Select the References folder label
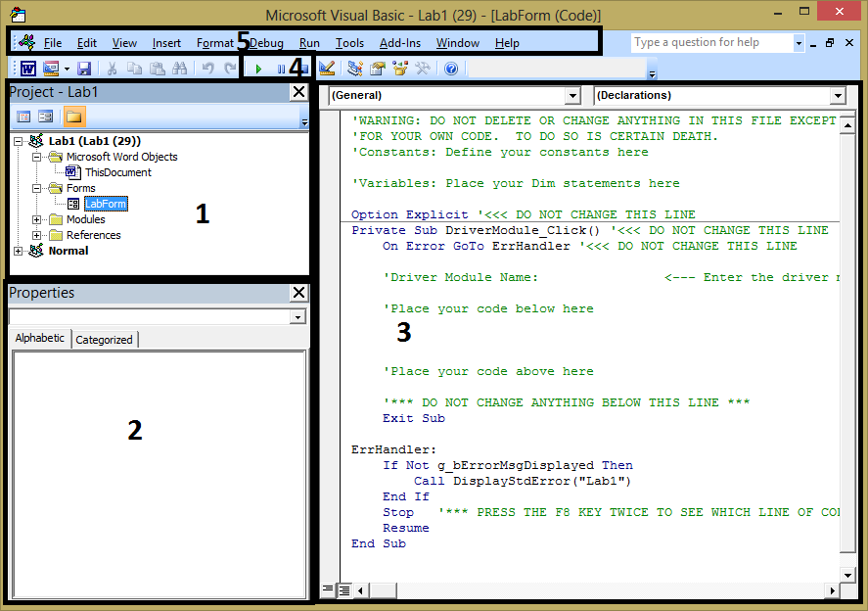868x611 pixels. (x=94, y=235)
